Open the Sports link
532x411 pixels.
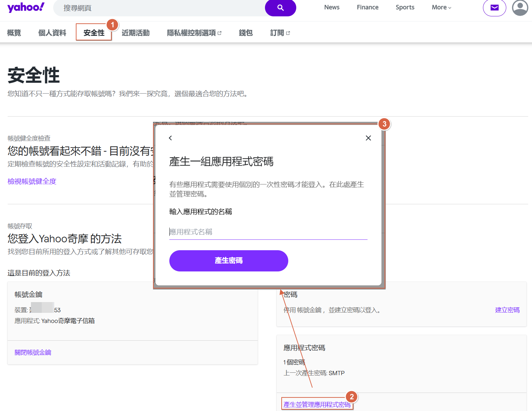405,7
